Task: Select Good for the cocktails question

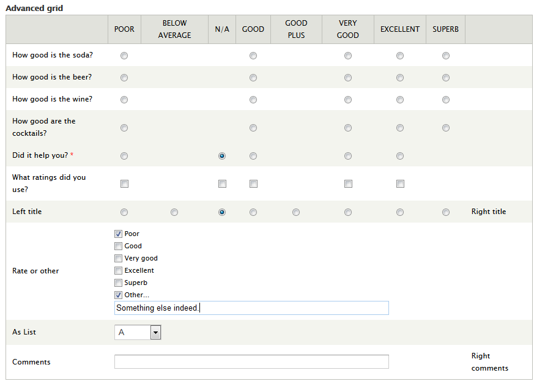Action: coord(253,128)
